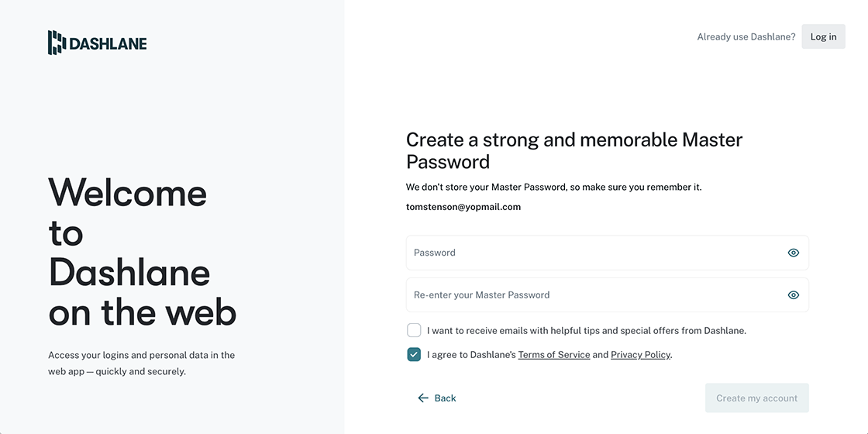This screenshot has width=868, height=434.
Task: Click the tomstenson@yopmail.com email address
Action: (463, 207)
